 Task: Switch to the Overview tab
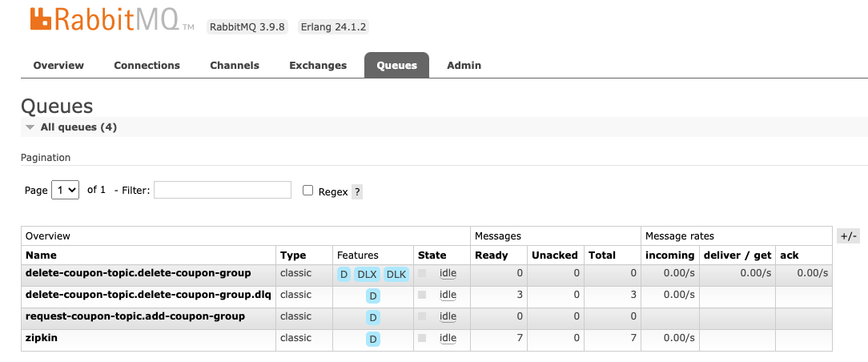[58, 66]
